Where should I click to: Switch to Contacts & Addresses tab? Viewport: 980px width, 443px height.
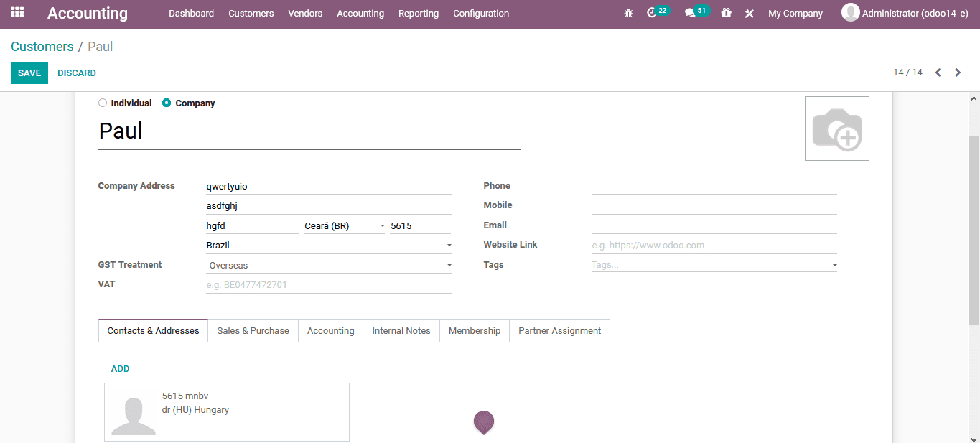(153, 330)
